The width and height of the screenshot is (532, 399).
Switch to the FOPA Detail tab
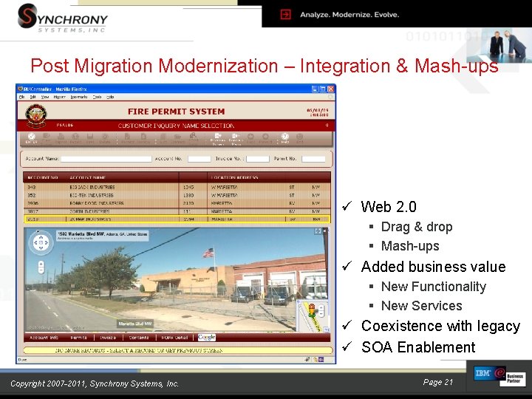click(174, 338)
